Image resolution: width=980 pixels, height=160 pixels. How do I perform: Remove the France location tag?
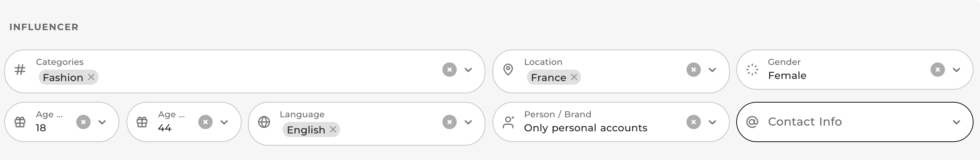coord(574,77)
